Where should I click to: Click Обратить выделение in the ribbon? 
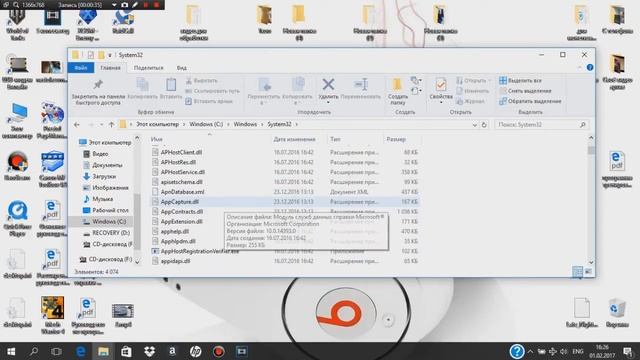[530, 101]
